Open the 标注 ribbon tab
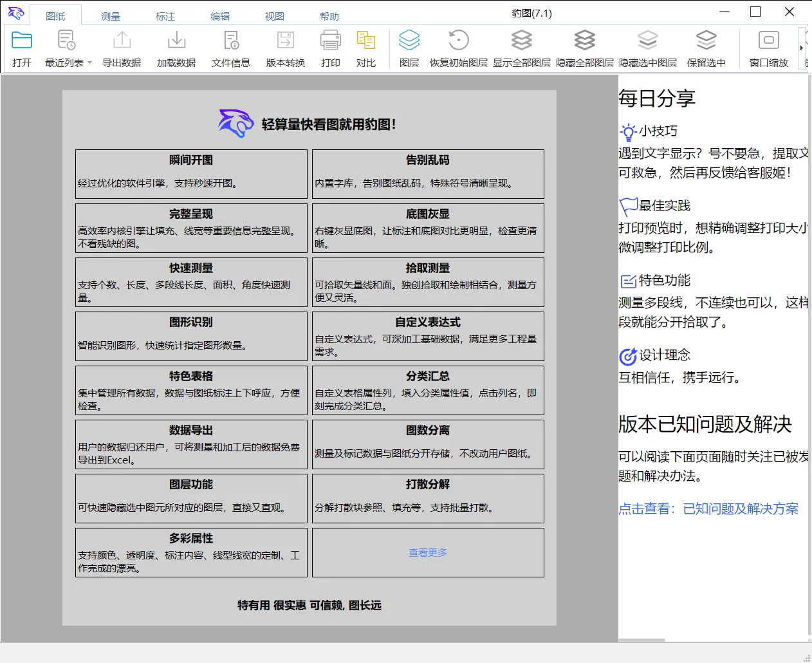The height and width of the screenshot is (663, 812). (x=165, y=16)
